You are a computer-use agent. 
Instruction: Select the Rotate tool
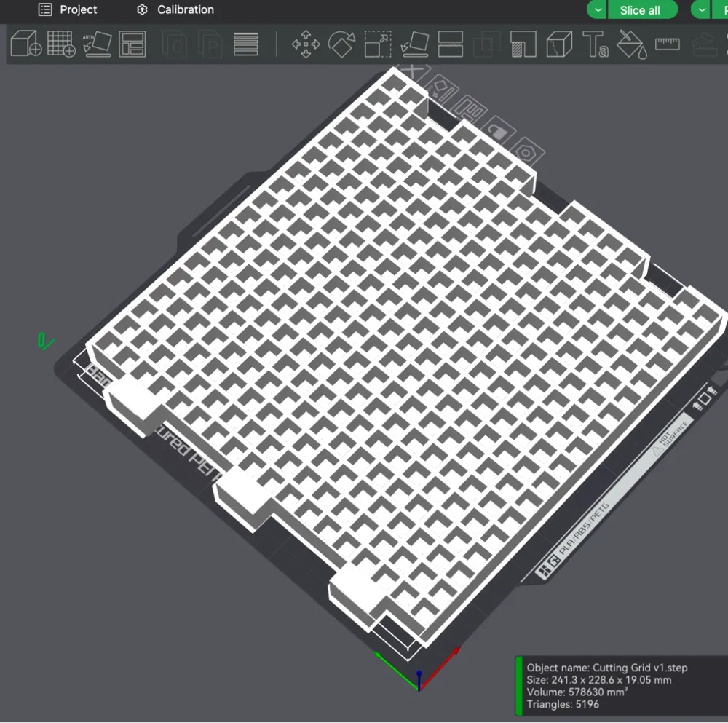click(341, 45)
